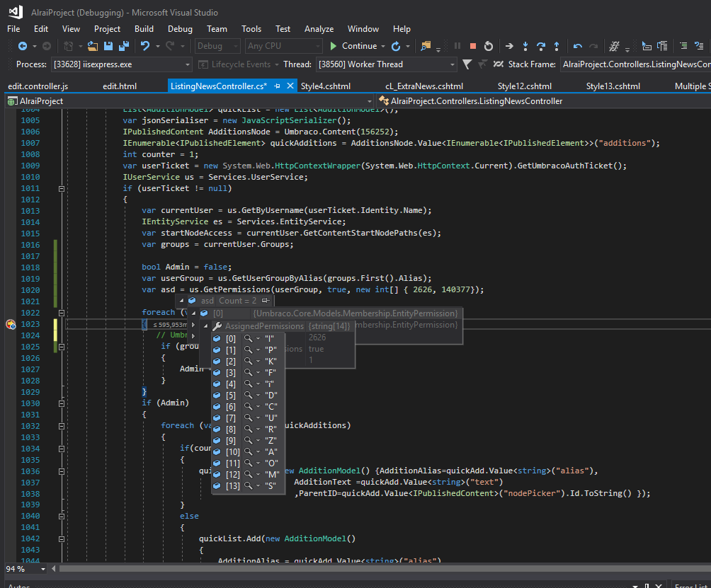This screenshot has height=588, width=711.
Task: Pin the asd Count = 2 datatip
Action: (x=266, y=301)
